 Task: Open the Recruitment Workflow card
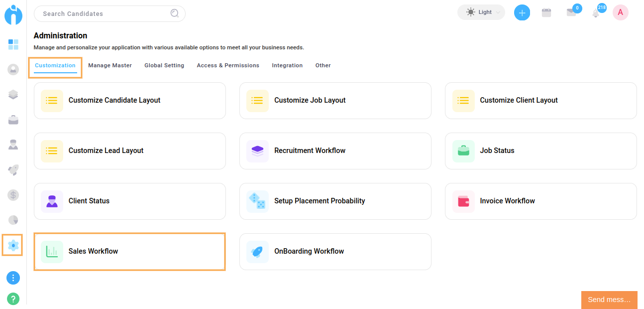335,151
